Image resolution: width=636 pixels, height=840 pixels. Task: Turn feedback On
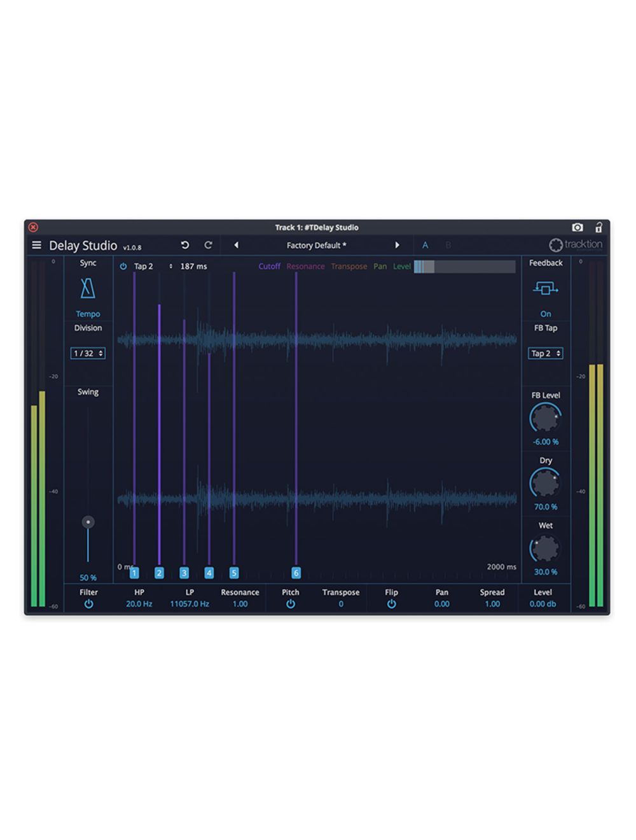(545, 314)
